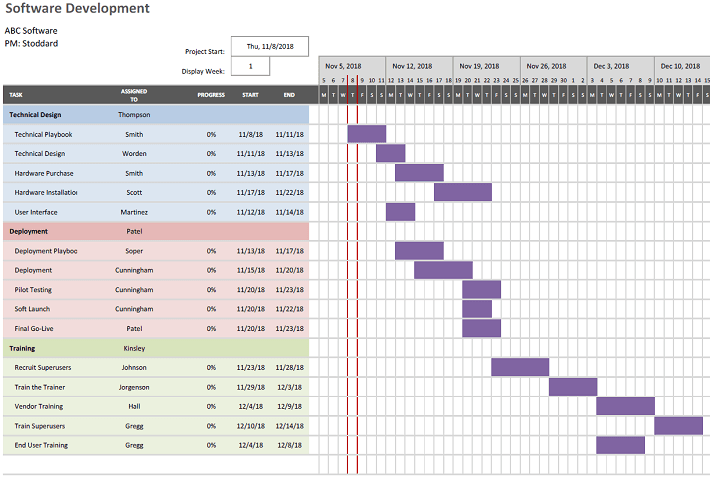Click the END column header
Viewport: 710px width, 477px height.
[x=289, y=95]
